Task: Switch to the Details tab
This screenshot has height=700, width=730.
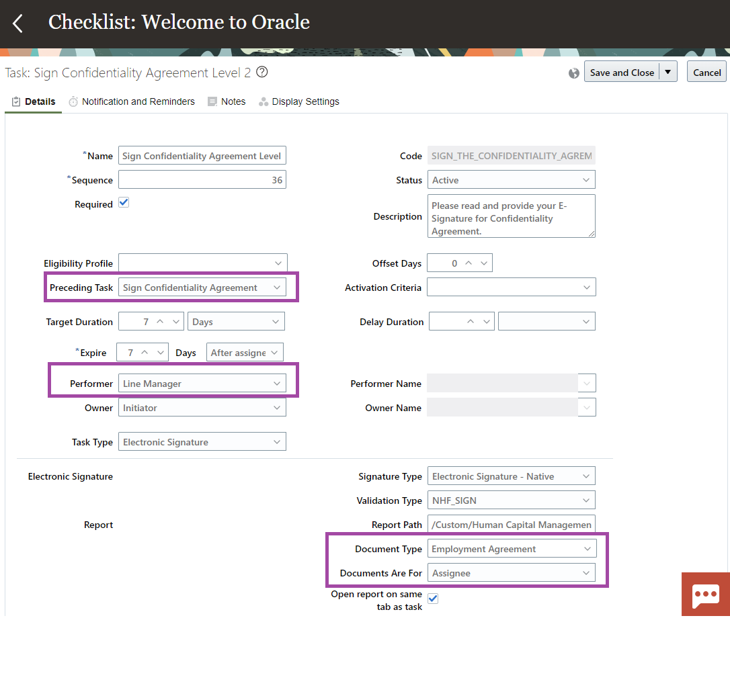Action: [x=34, y=101]
